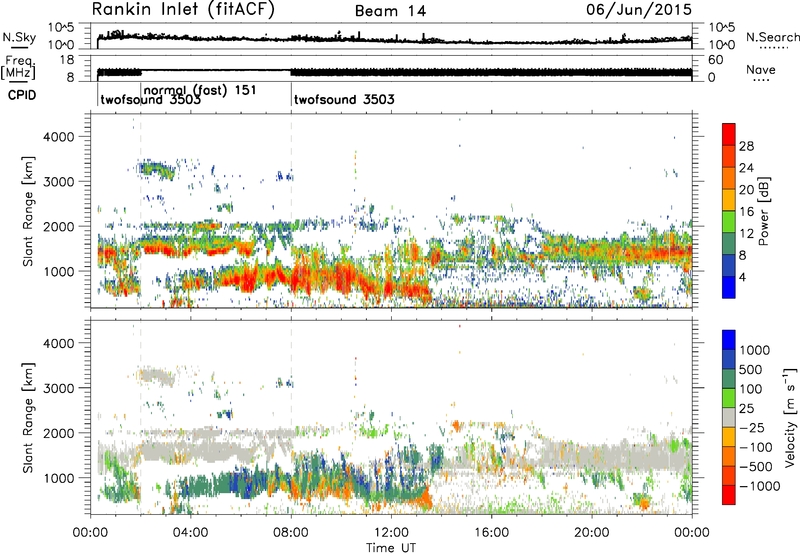Click the 'Beam 14' label
This screenshot has width=800, height=554.
coord(390,11)
